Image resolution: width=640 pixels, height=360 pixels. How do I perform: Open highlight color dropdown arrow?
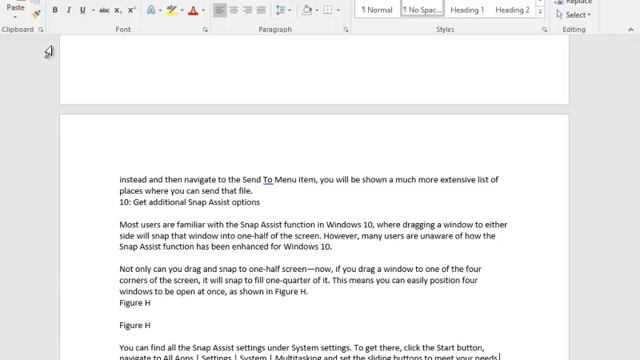[x=182, y=10]
